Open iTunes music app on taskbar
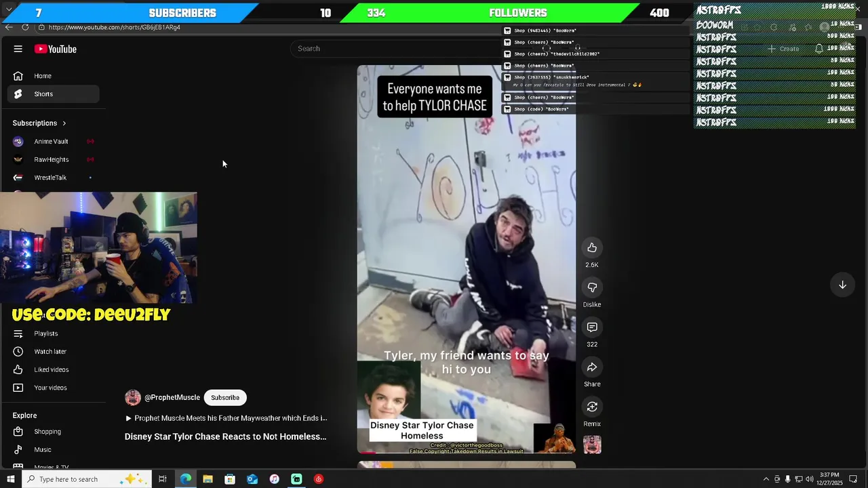868x488 pixels. coord(274,479)
